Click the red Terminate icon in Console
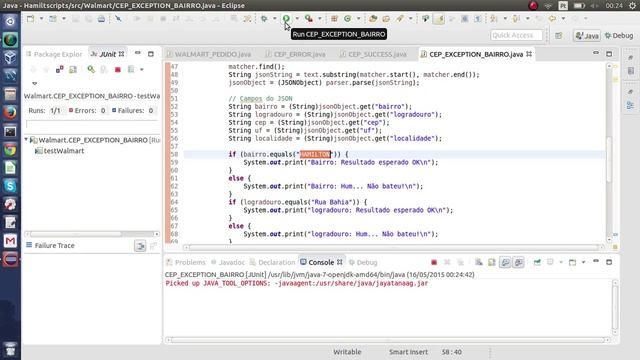This screenshot has height=360, width=640. click(434, 262)
